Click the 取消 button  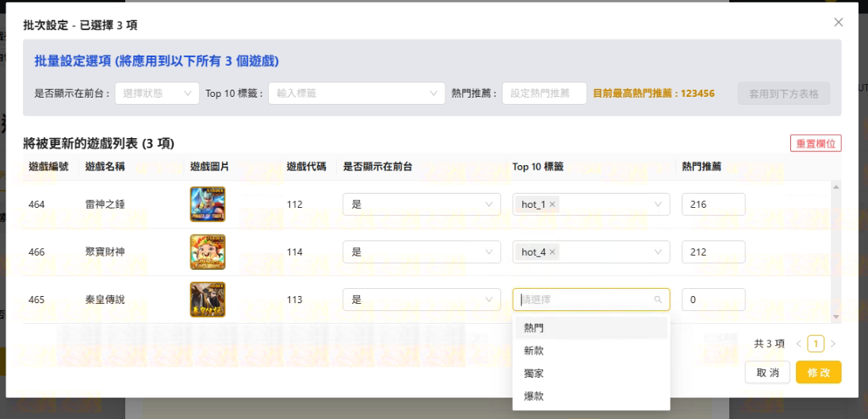[767, 372]
